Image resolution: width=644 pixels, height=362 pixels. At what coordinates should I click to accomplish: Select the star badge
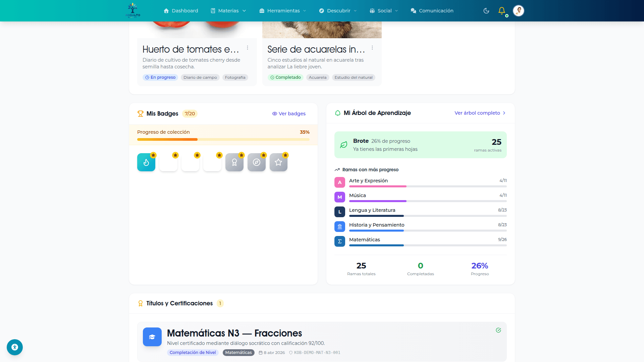click(x=278, y=162)
